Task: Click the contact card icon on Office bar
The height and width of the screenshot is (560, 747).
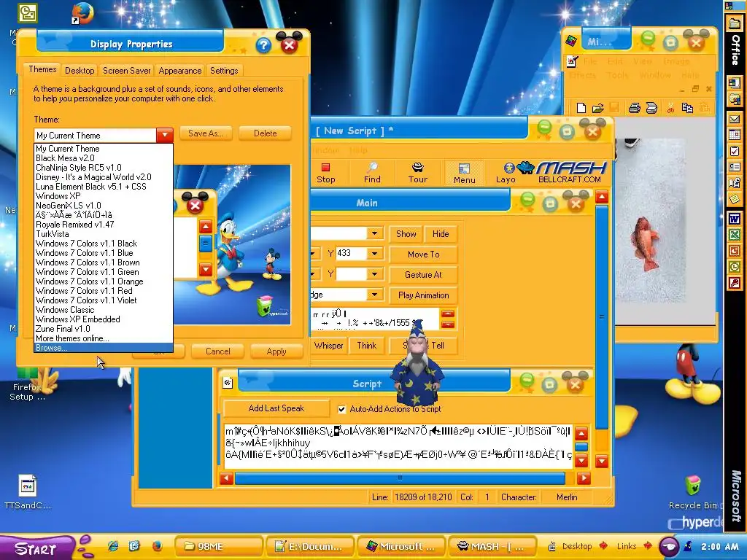Action: [x=735, y=167]
